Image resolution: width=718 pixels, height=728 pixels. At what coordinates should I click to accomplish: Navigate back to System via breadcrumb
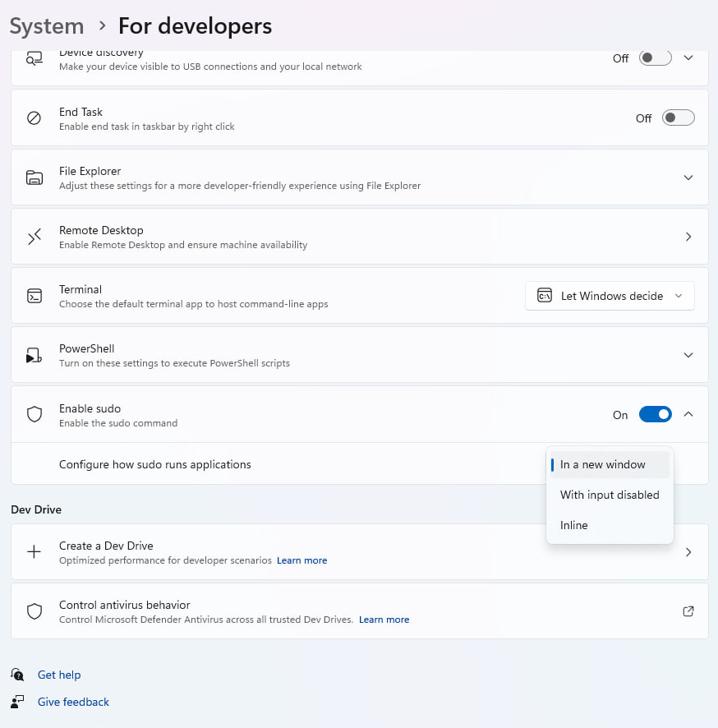pos(46,25)
